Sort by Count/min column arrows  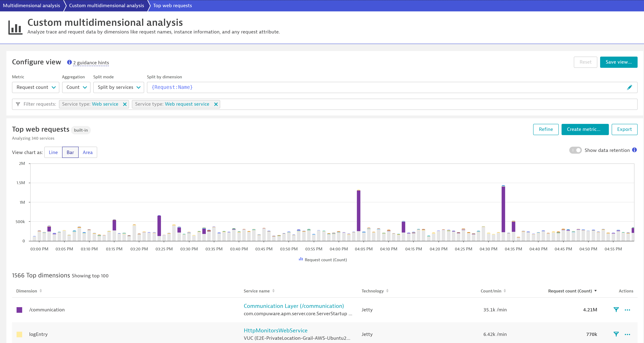pos(505,291)
